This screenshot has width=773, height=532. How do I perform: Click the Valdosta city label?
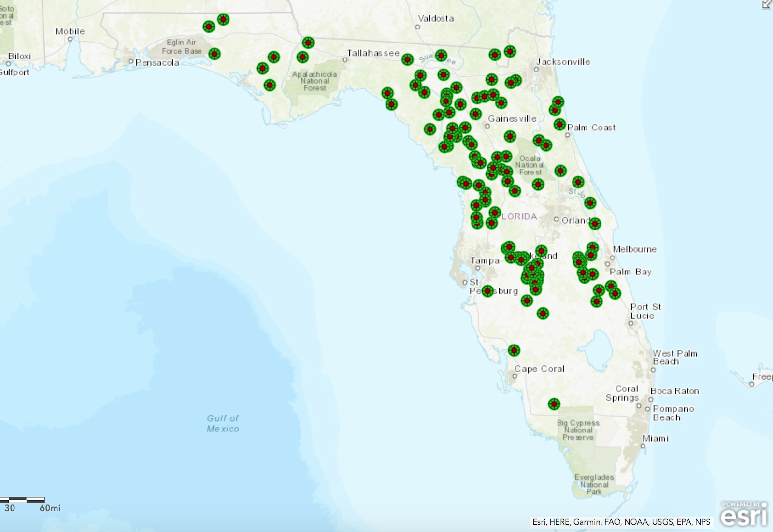click(x=436, y=18)
